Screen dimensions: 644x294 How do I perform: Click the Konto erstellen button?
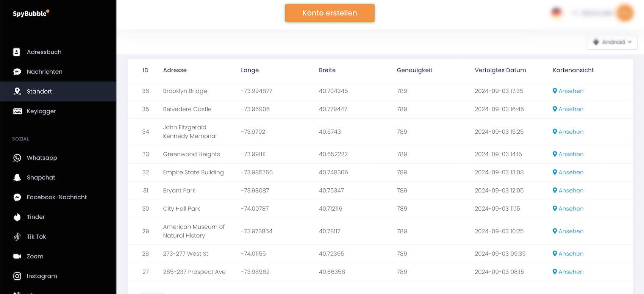330,13
